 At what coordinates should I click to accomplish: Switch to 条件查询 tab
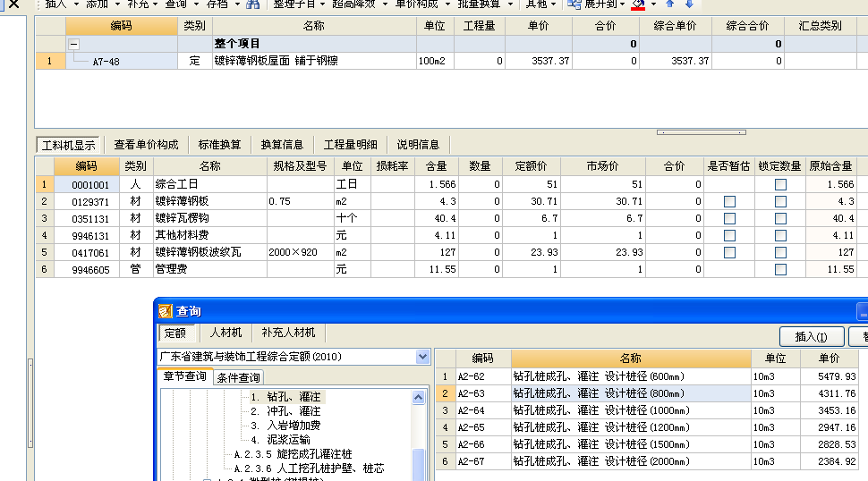[238, 377]
